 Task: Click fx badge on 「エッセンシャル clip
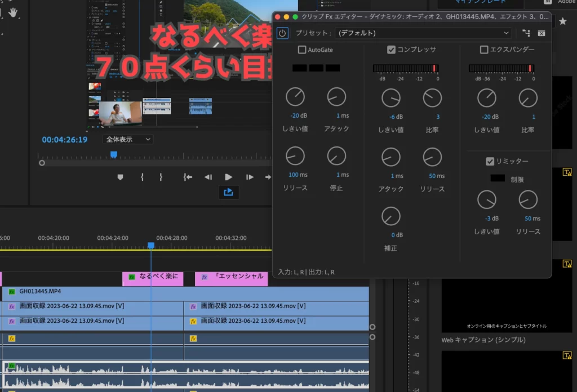[x=205, y=277]
